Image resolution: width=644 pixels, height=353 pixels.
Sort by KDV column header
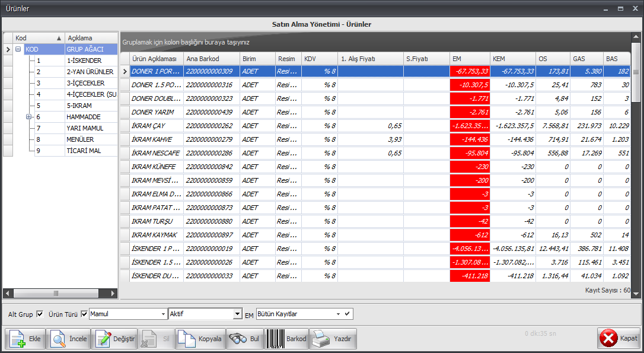pyautogui.click(x=320, y=59)
